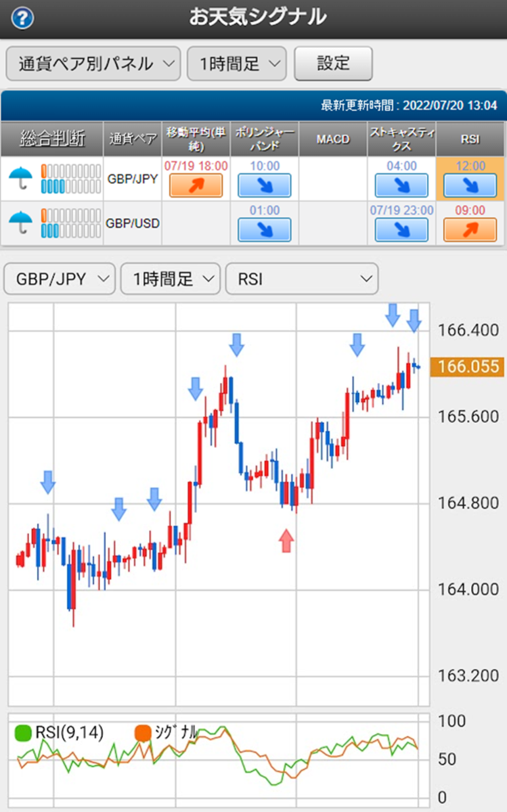Click the 設定 button
Viewport: 507px width, 812px height.
point(333,64)
